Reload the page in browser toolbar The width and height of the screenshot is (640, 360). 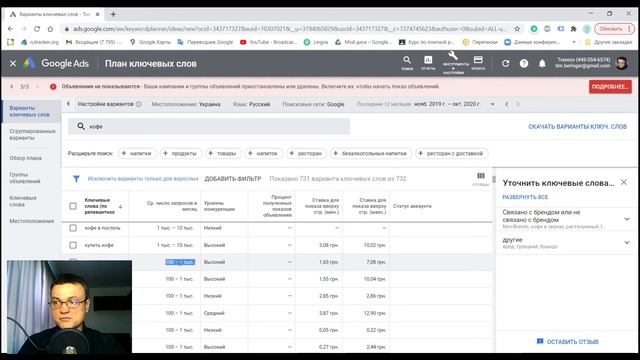37,29
